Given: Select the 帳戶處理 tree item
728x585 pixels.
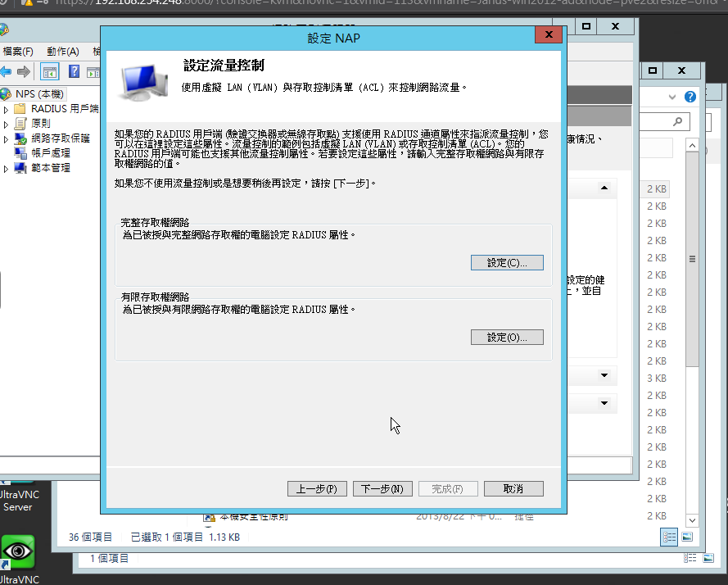Looking at the screenshot, I should (51, 153).
